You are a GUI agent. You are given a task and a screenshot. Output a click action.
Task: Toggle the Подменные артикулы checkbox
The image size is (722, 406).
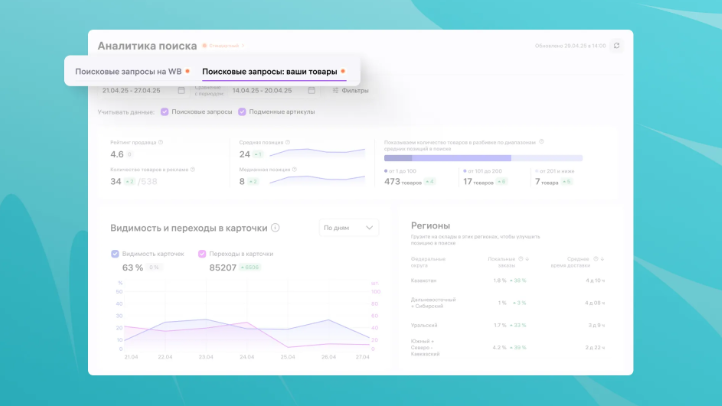[x=242, y=112]
